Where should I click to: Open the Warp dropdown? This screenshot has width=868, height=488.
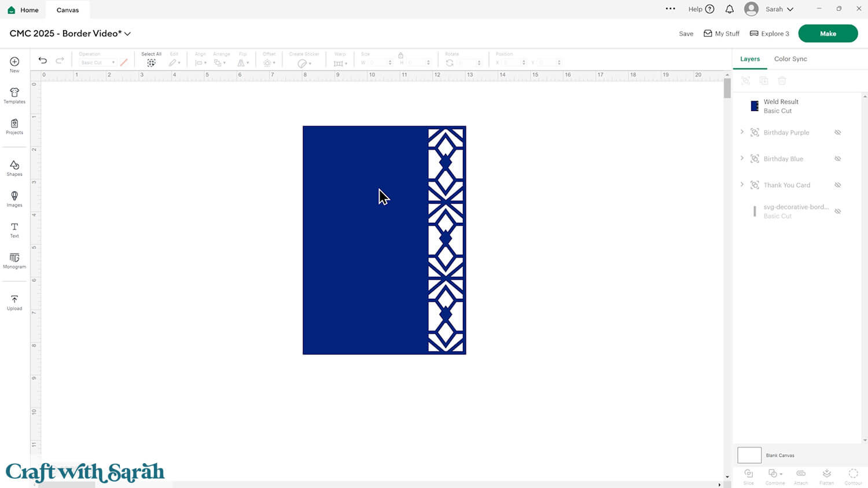[x=340, y=63]
